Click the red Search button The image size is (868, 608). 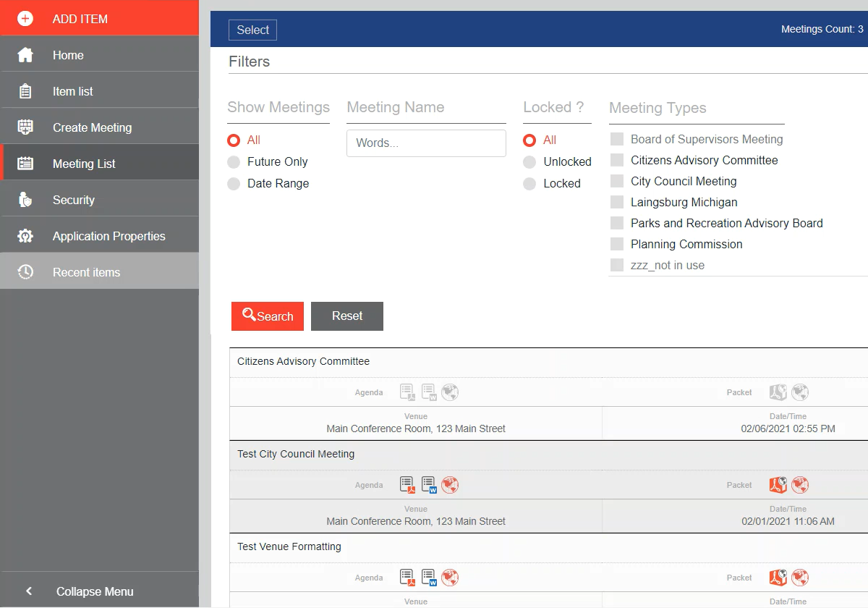pos(268,316)
